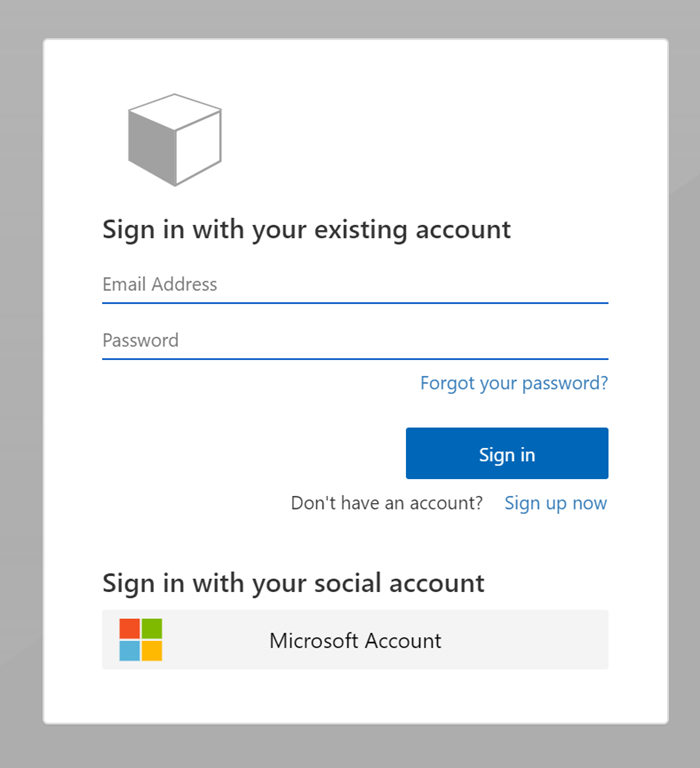The height and width of the screenshot is (768, 700).
Task: Sign in with Microsoft Account button
Action: point(355,640)
